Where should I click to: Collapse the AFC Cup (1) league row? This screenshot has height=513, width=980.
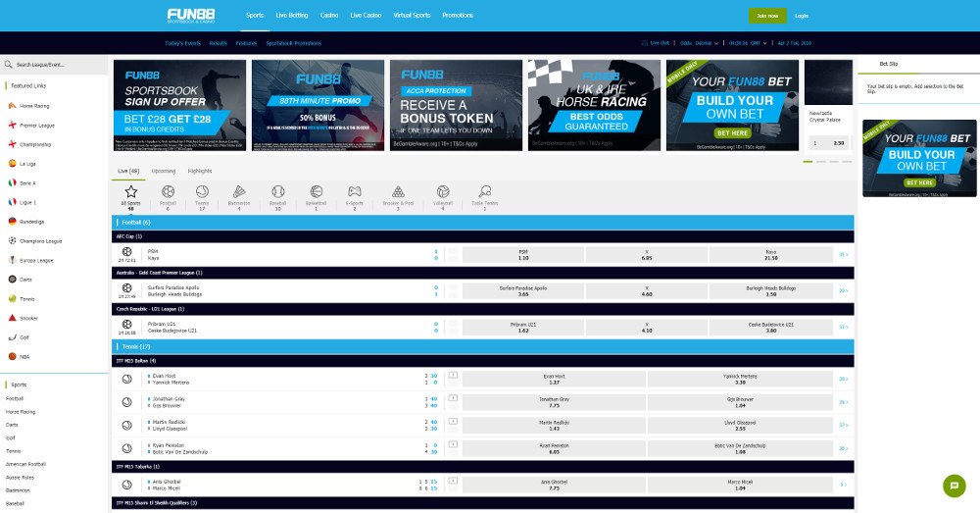482,236
